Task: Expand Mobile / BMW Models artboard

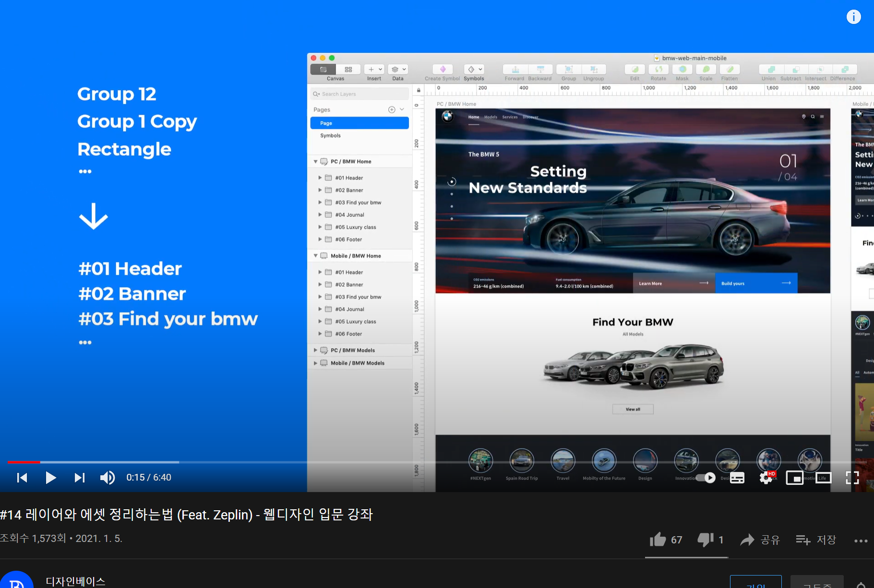Action: pos(315,363)
